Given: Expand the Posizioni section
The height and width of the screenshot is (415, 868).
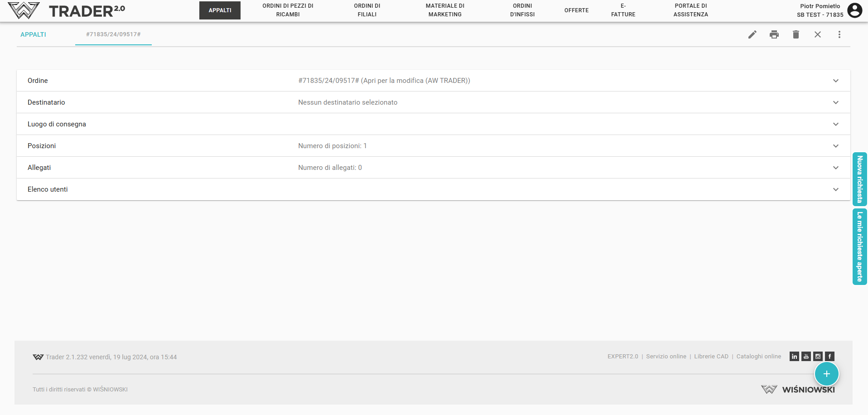Looking at the screenshot, I should tap(835, 146).
